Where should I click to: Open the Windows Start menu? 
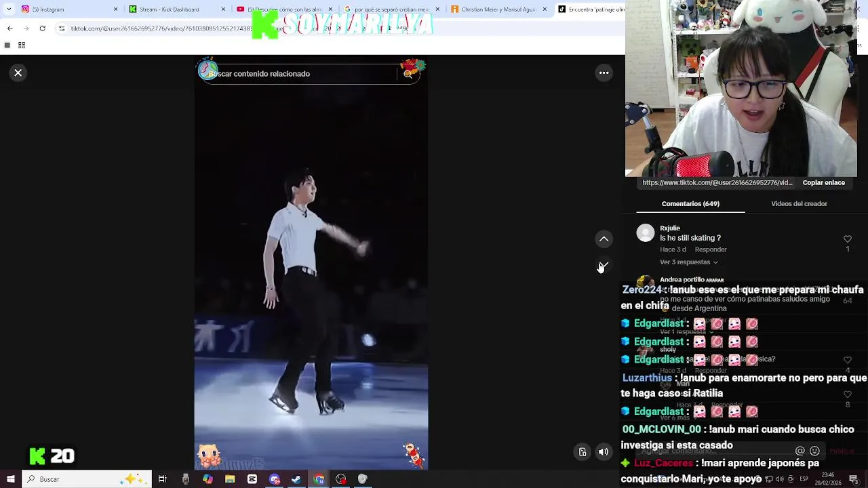point(10,479)
